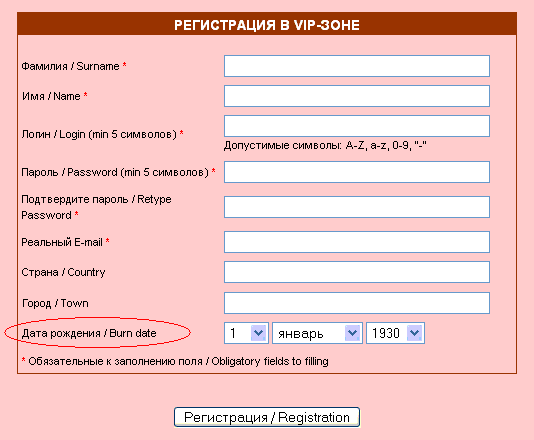
Task: Click the Town input field
Action: [x=357, y=303]
